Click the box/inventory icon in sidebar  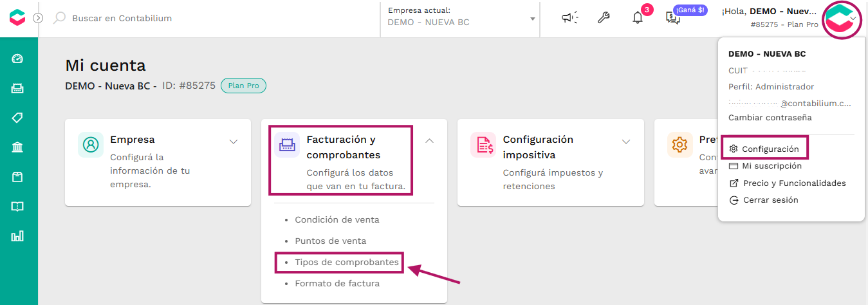click(17, 177)
